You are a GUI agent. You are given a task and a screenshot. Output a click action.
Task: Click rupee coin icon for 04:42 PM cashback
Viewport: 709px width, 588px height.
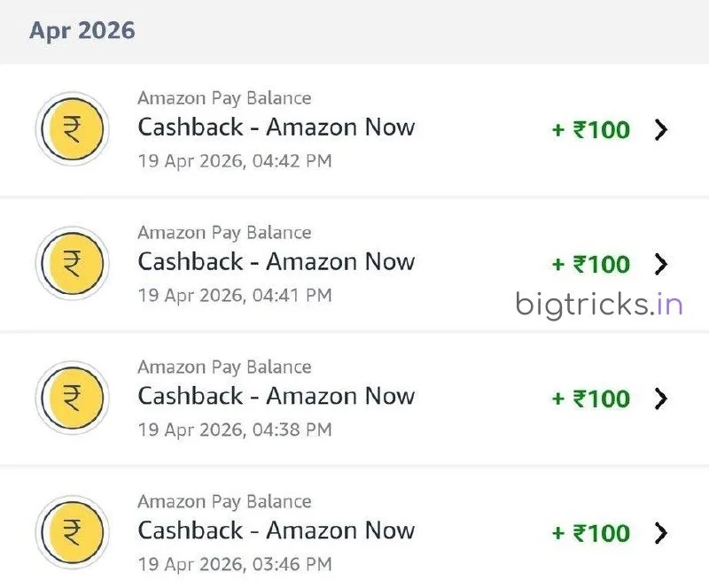point(72,130)
